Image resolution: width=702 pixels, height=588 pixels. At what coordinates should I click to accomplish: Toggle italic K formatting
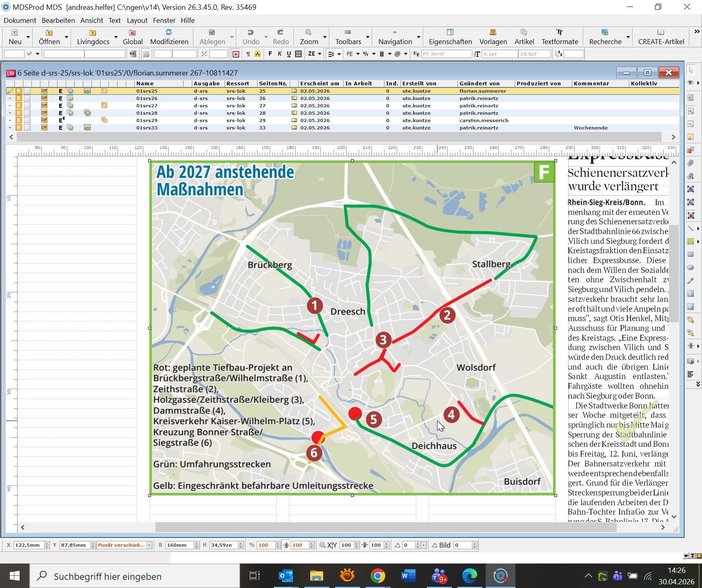click(280, 54)
